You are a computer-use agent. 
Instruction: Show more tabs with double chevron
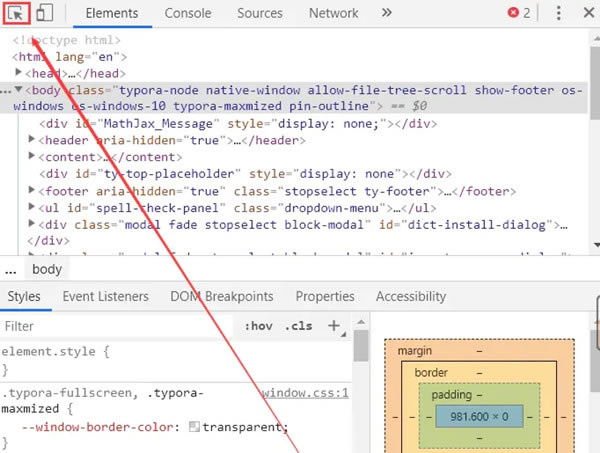click(384, 14)
